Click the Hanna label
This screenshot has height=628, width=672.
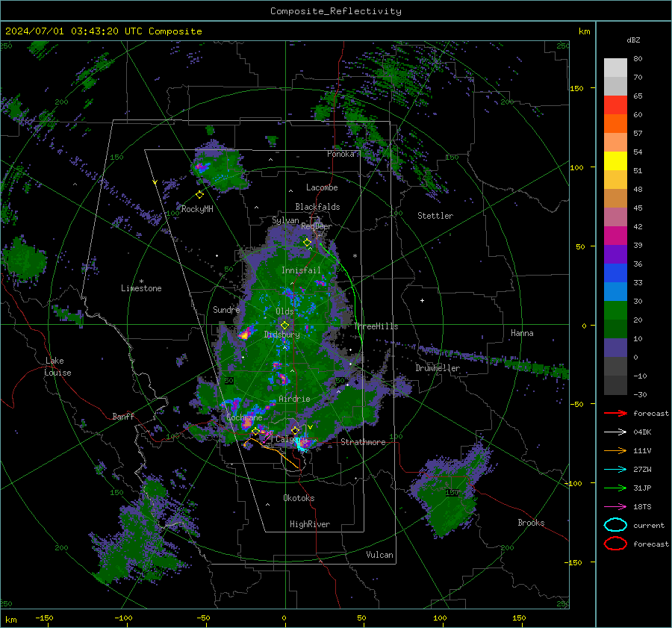[x=522, y=333]
